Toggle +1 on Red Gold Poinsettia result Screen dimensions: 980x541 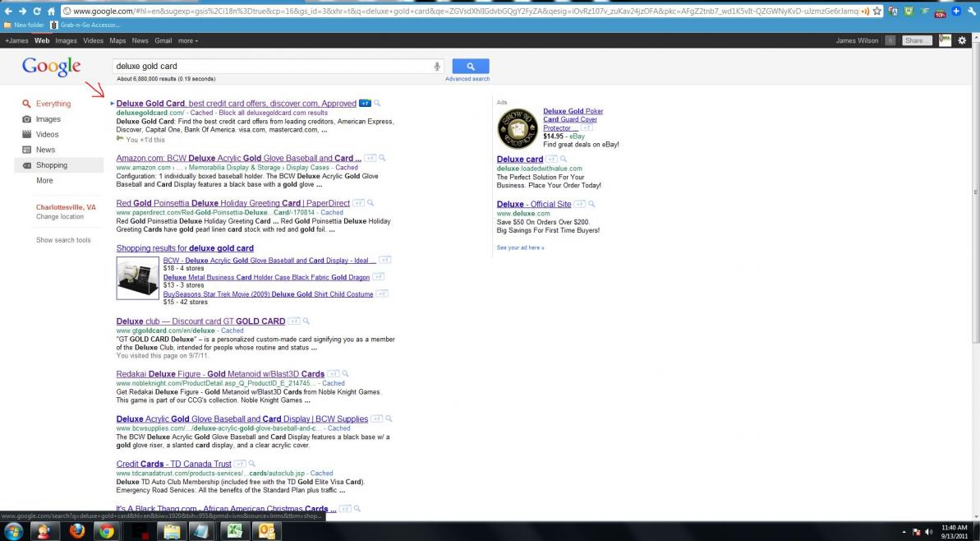tap(358, 203)
